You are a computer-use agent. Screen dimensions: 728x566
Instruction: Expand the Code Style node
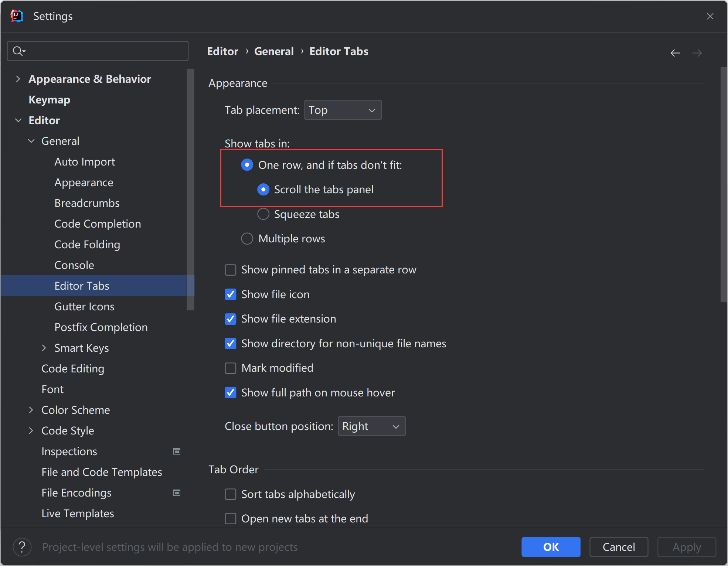[x=31, y=430]
